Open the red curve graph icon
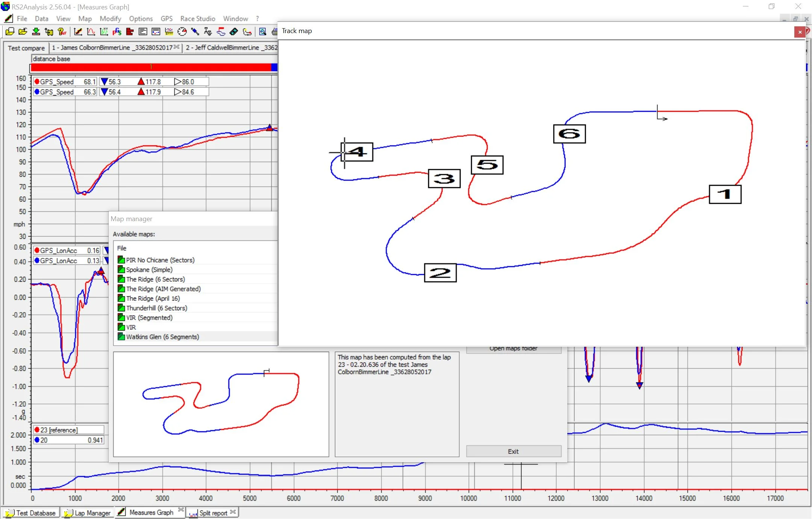 point(91,32)
